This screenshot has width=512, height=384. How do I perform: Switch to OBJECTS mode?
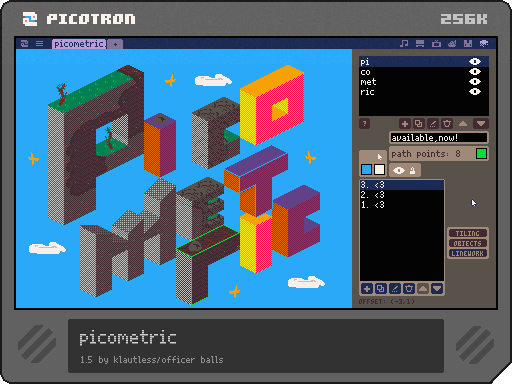pos(467,243)
